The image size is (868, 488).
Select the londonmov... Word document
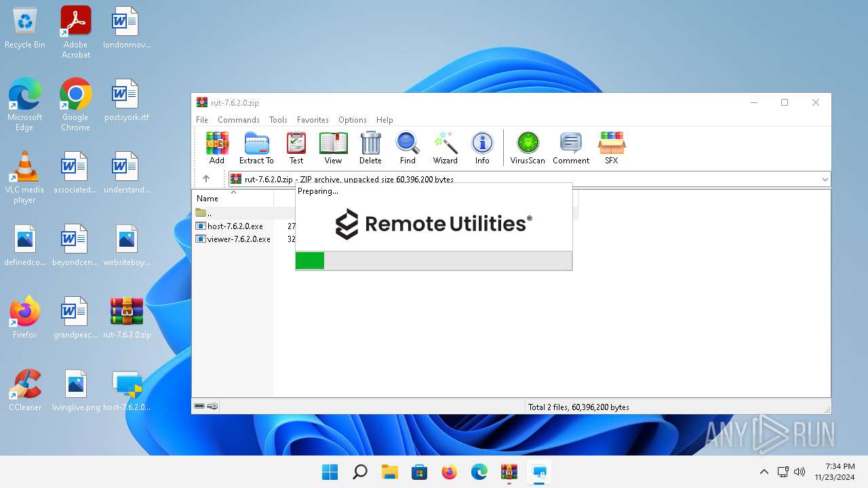coord(127,28)
